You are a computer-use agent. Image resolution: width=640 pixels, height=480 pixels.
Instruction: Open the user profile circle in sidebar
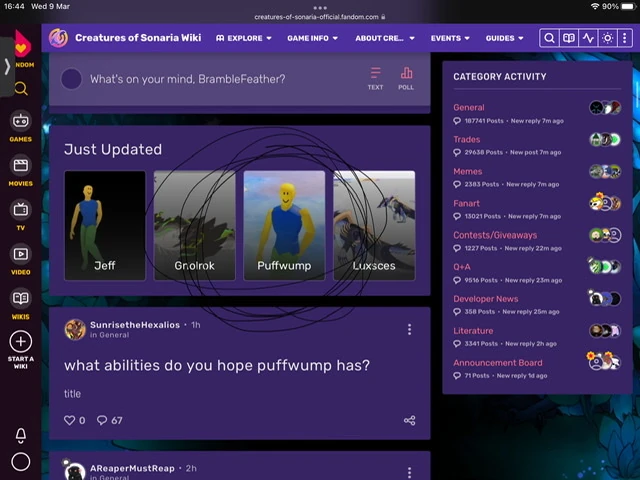tap(21, 462)
